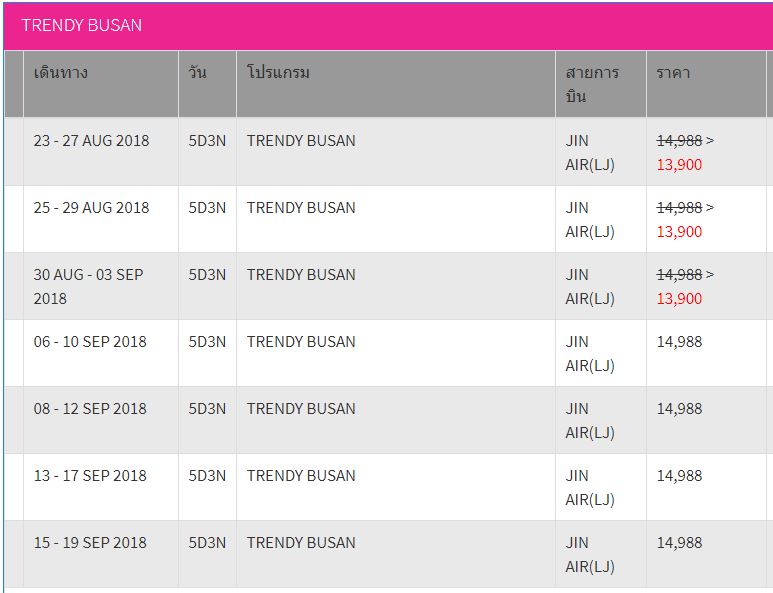The image size is (773, 593).
Task: Pick the 06 - 10 SEP 2018 trip
Action: coord(90,342)
